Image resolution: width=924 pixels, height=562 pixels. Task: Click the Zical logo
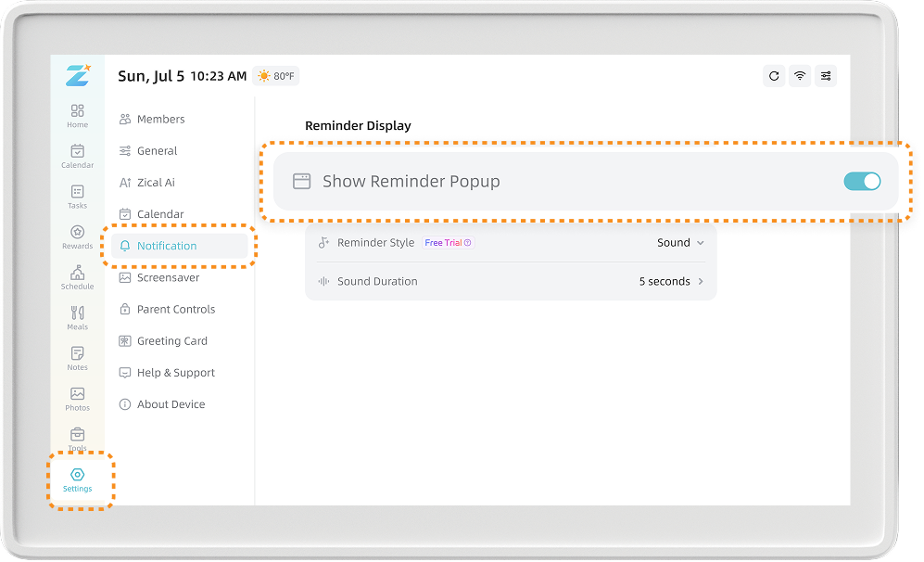pyautogui.click(x=78, y=75)
